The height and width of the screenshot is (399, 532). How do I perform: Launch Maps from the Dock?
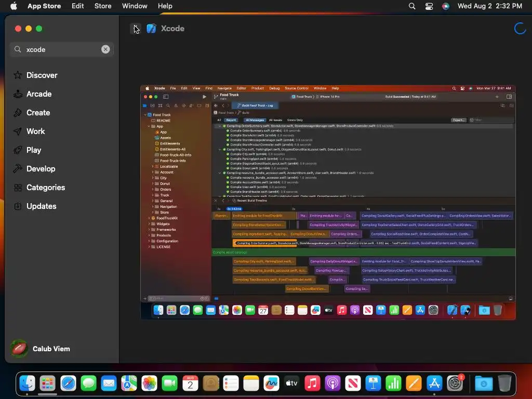tap(129, 383)
